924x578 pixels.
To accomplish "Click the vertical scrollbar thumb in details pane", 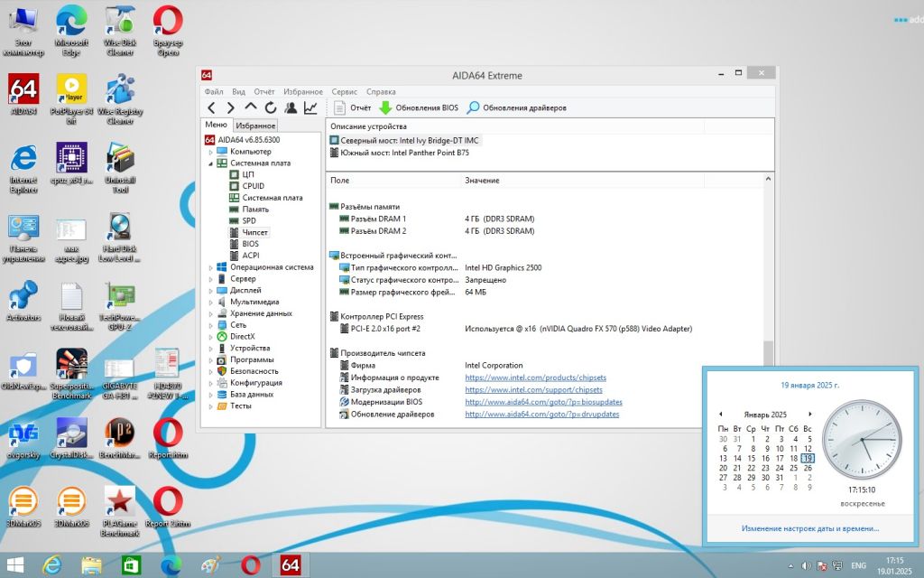I will tap(768, 354).
